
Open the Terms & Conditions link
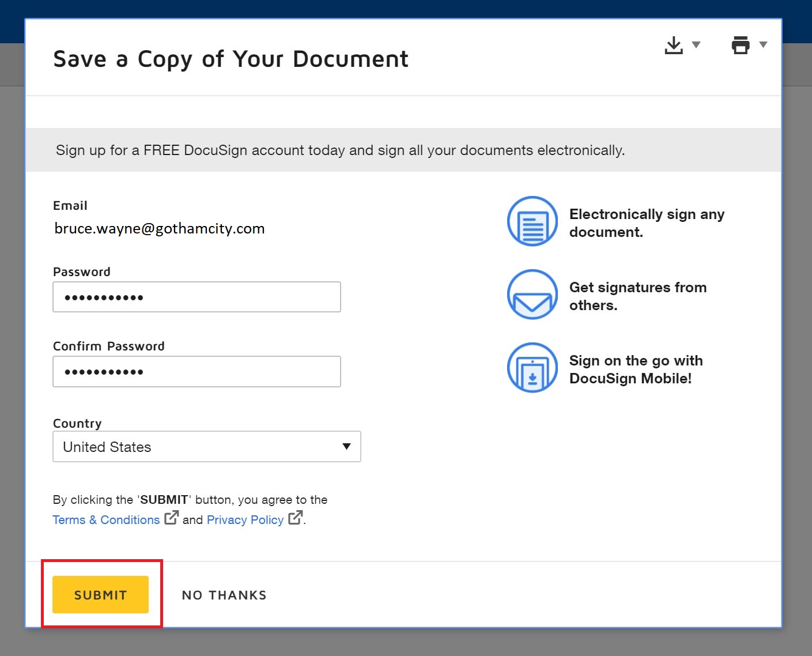[106, 520]
